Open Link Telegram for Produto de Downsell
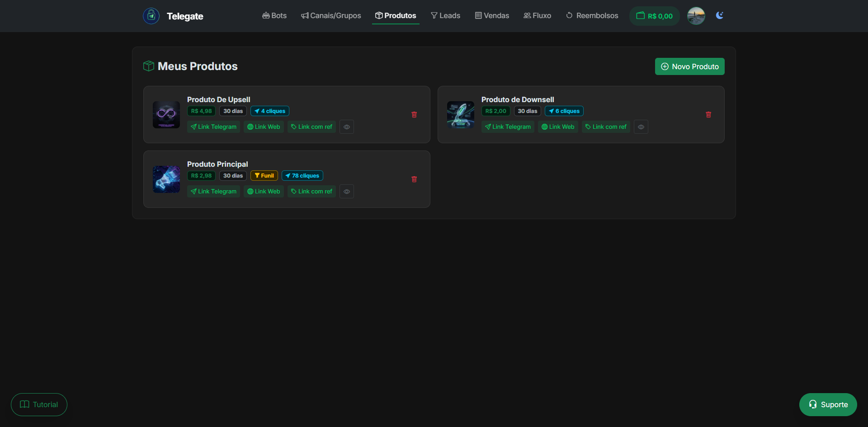868x427 pixels. point(508,127)
